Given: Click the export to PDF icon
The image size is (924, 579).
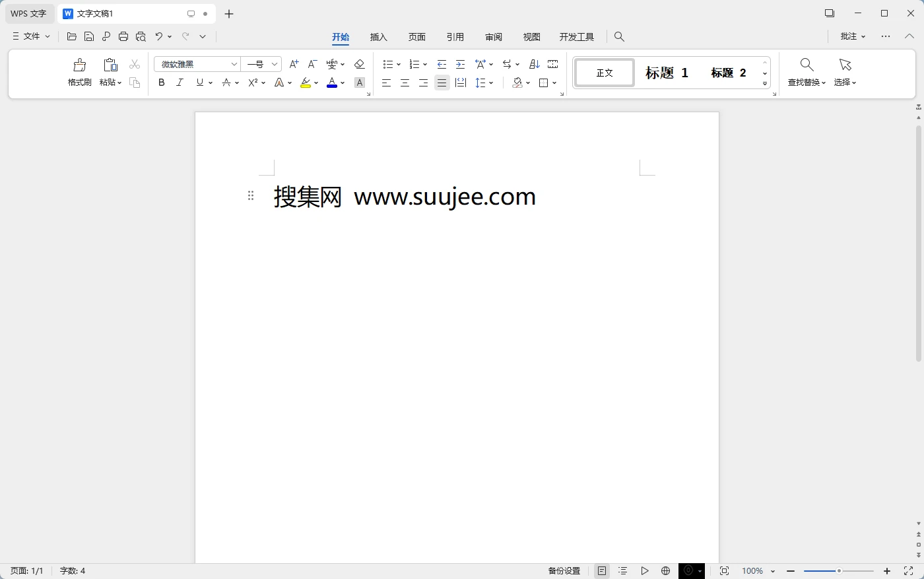Looking at the screenshot, I should coord(106,36).
